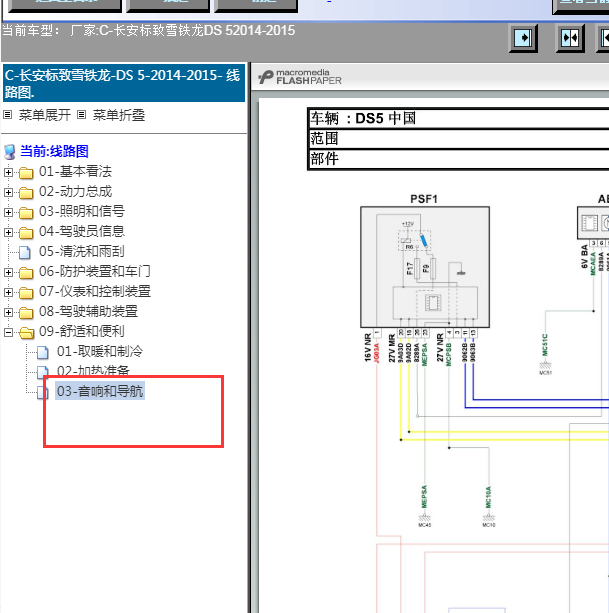Click the MC45 ground label

point(425,525)
